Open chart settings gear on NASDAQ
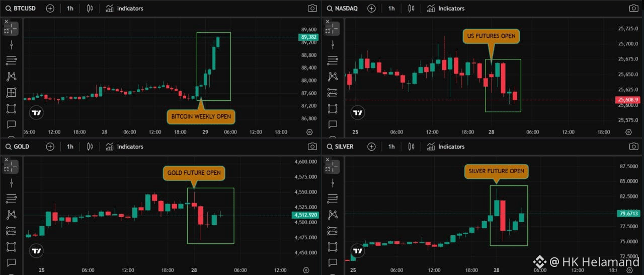This screenshot has height=275, width=644. tap(628, 132)
